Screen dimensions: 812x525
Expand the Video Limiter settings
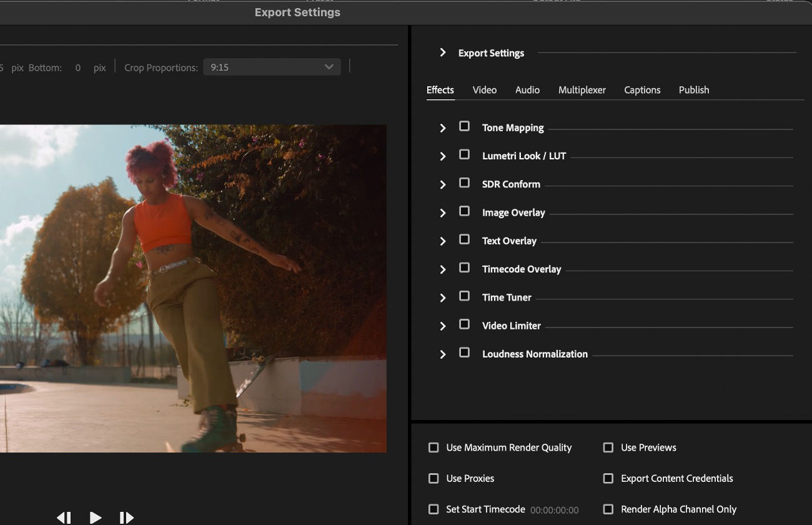point(443,325)
